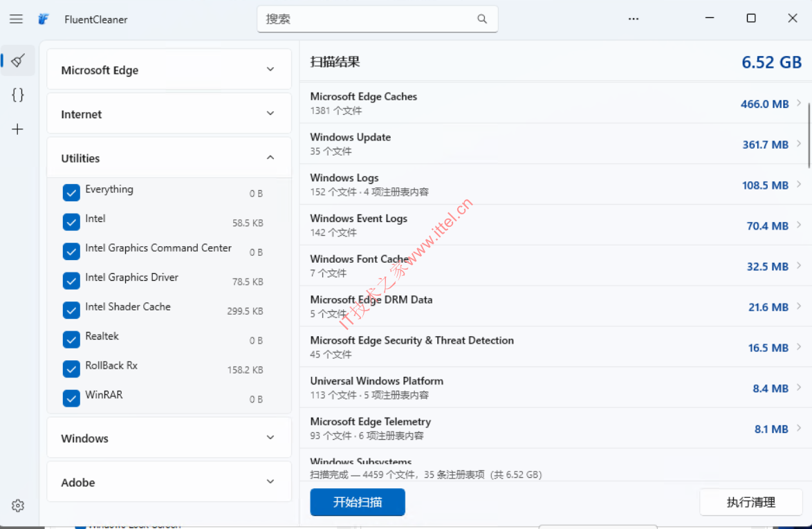Select the Microsoft Edge Telemetry result text
The width and height of the screenshot is (812, 529).
371,421
